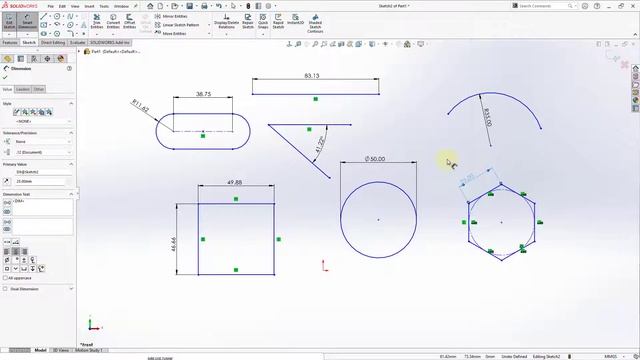640x360 pixels.
Task: Switch to the Direct Editing tab
Action: click(x=53, y=42)
